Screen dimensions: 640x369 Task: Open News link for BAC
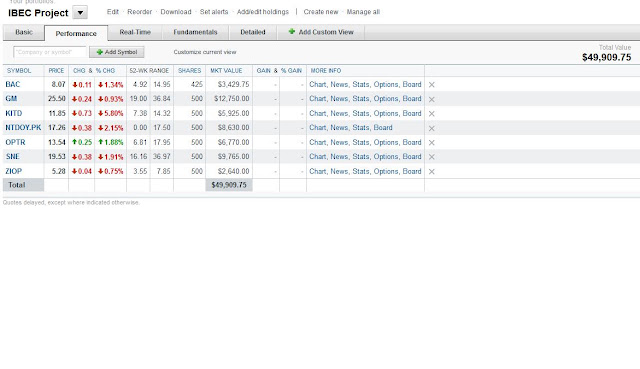(339, 84)
